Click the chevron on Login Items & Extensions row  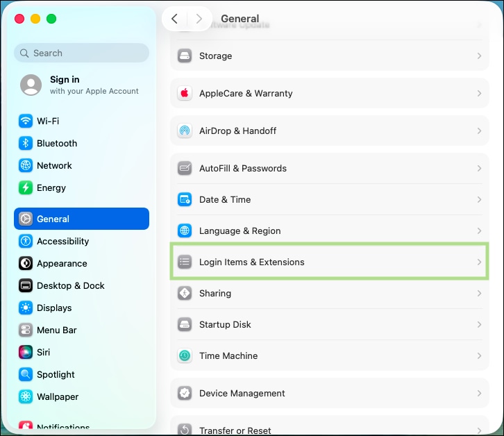coord(479,262)
